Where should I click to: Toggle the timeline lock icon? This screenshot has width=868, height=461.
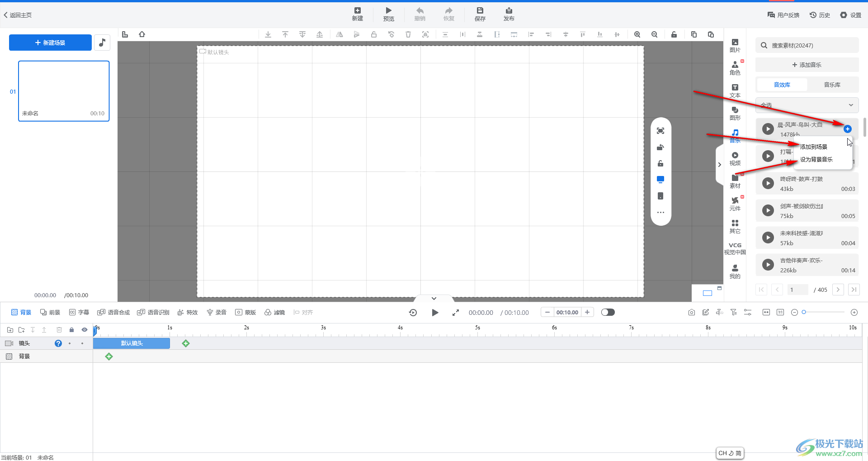71,330
